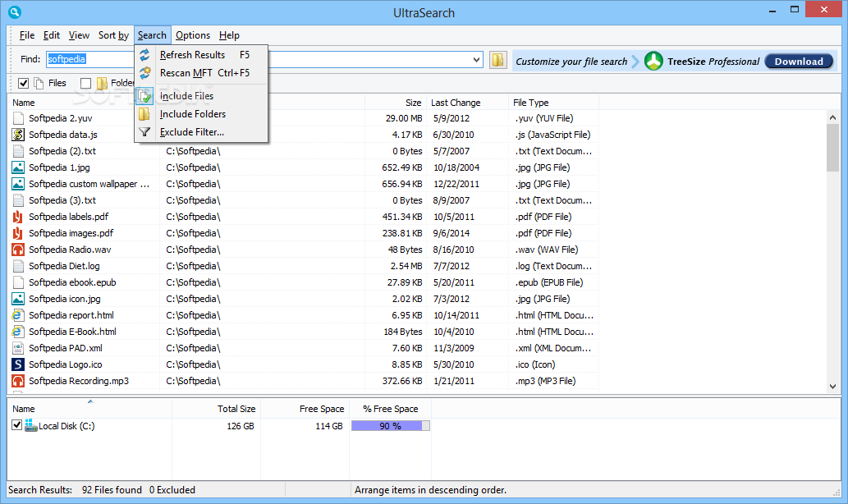This screenshot has height=504, width=848.
Task: Click the S icon of Softpedia Logo.ico
Action: [18, 364]
